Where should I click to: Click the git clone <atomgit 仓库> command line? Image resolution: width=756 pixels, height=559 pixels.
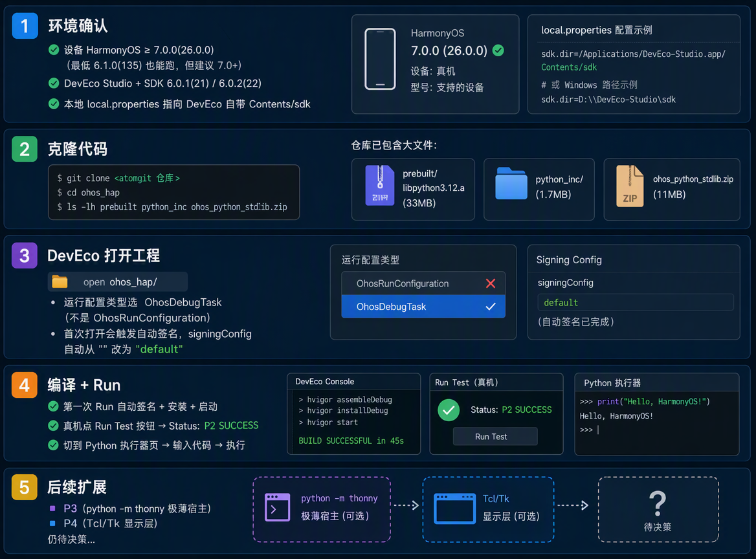tap(118, 179)
